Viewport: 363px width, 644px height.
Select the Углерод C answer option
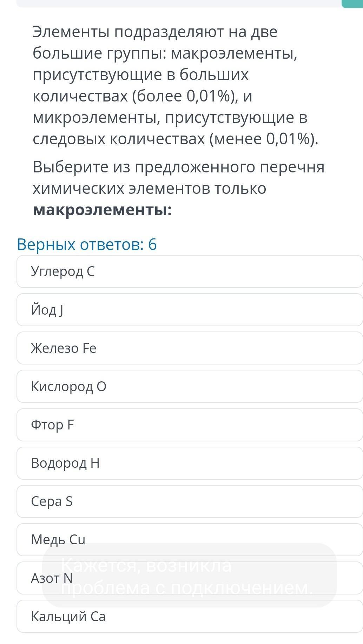tap(190, 271)
